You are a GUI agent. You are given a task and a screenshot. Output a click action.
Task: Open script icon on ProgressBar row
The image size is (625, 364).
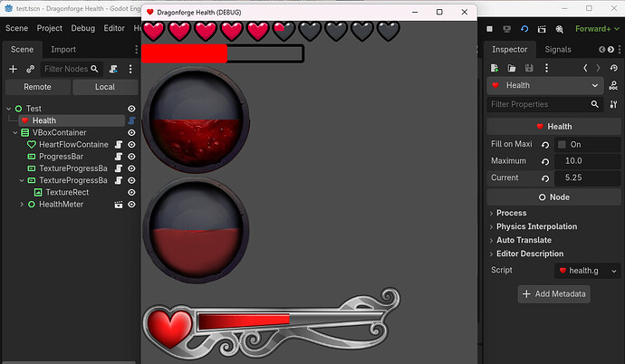[119, 157]
